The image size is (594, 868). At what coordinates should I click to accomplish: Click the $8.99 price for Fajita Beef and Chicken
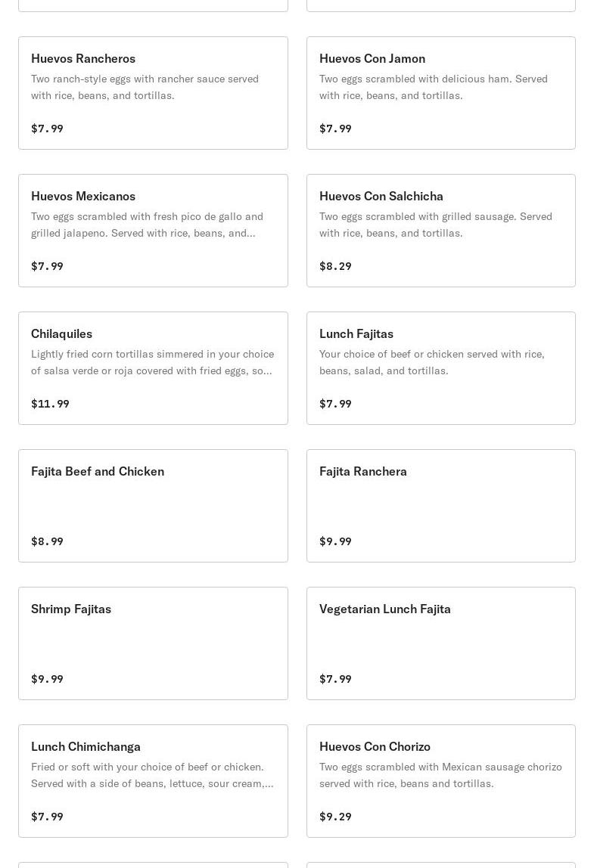point(47,541)
